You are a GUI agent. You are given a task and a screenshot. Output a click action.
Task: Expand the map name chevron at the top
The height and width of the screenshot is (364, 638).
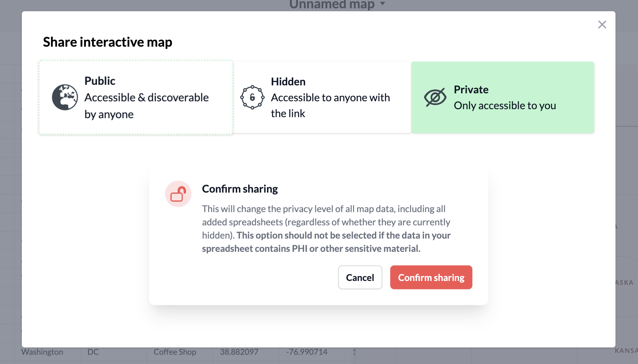pyautogui.click(x=383, y=4)
